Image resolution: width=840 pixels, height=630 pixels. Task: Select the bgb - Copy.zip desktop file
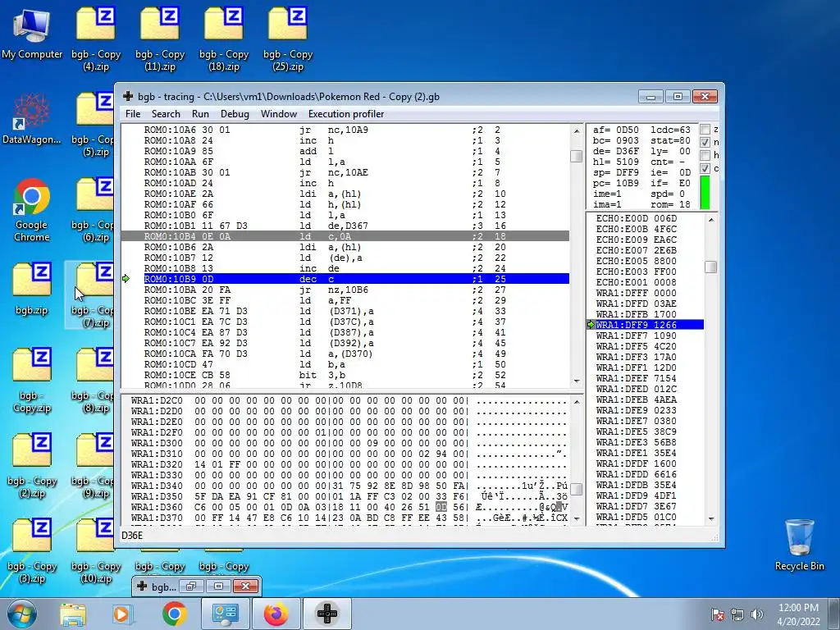tap(32, 381)
